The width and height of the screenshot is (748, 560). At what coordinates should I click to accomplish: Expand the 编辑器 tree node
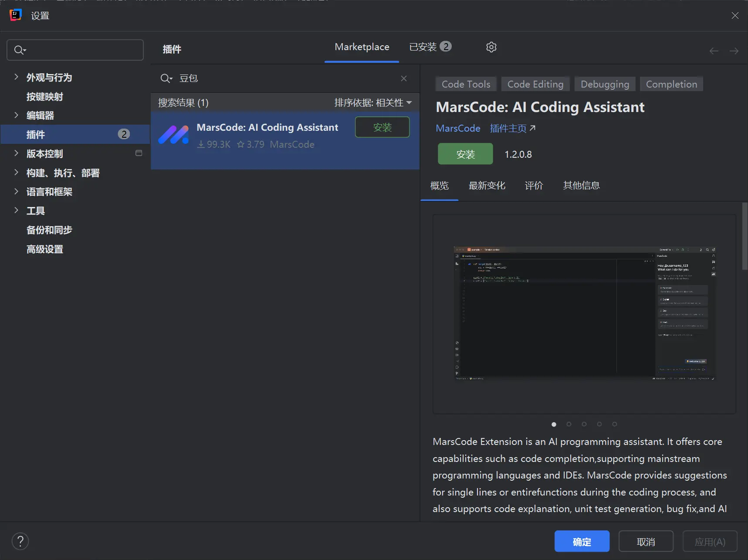tap(16, 115)
